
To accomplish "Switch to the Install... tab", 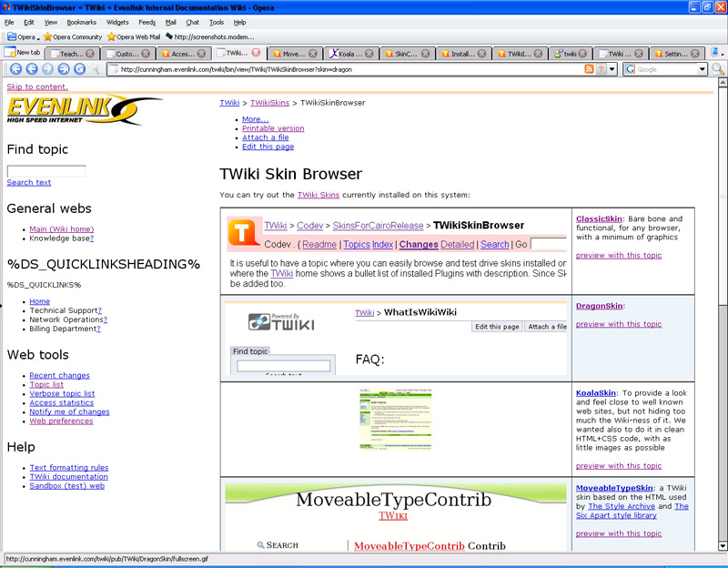I will pyautogui.click(x=460, y=54).
